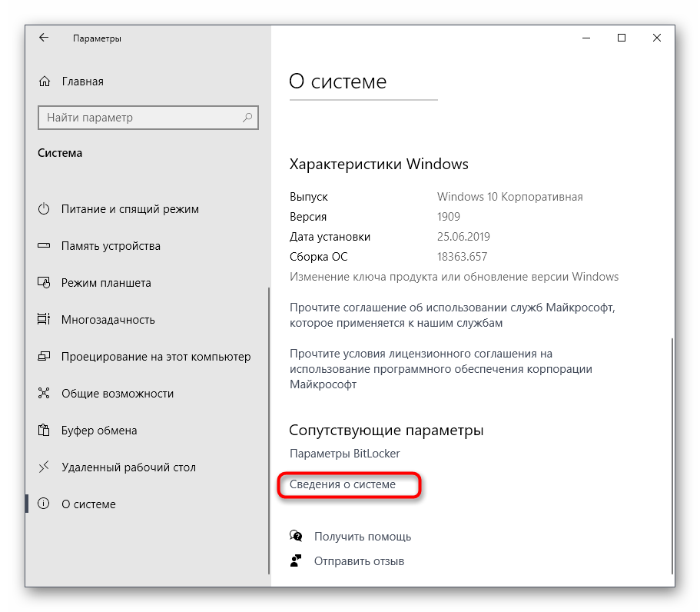Click the install date 25.06.2019
The width and height of the screenshot is (700, 612).
pyautogui.click(x=463, y=237)
